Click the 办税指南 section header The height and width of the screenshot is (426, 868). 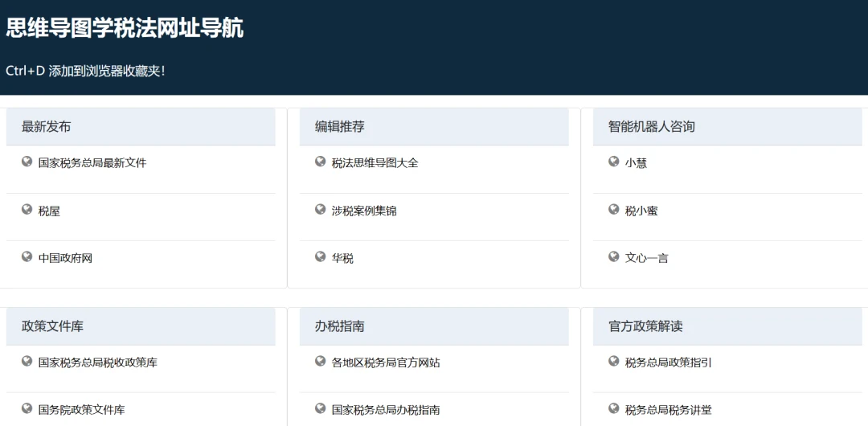click(434, 327)
